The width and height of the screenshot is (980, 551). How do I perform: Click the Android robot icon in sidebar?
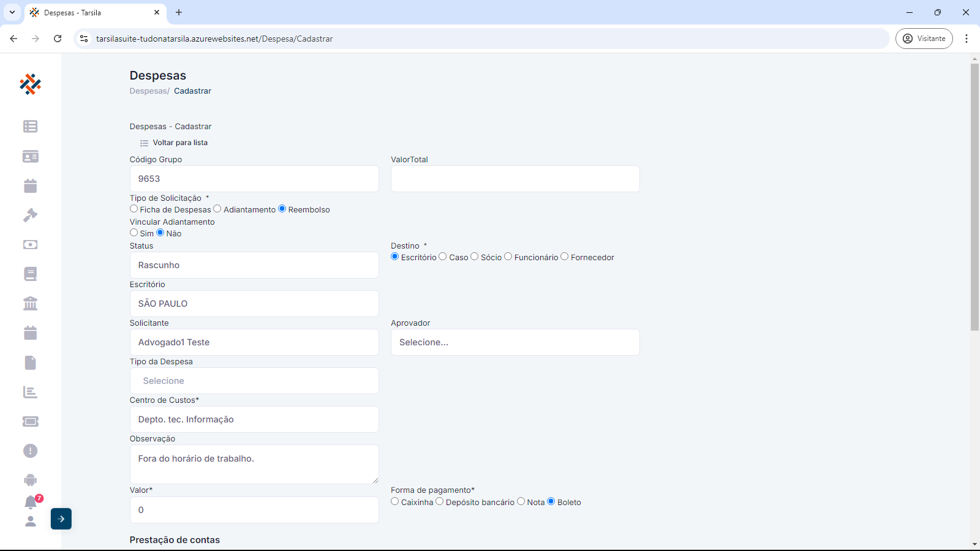coord(30,480)
